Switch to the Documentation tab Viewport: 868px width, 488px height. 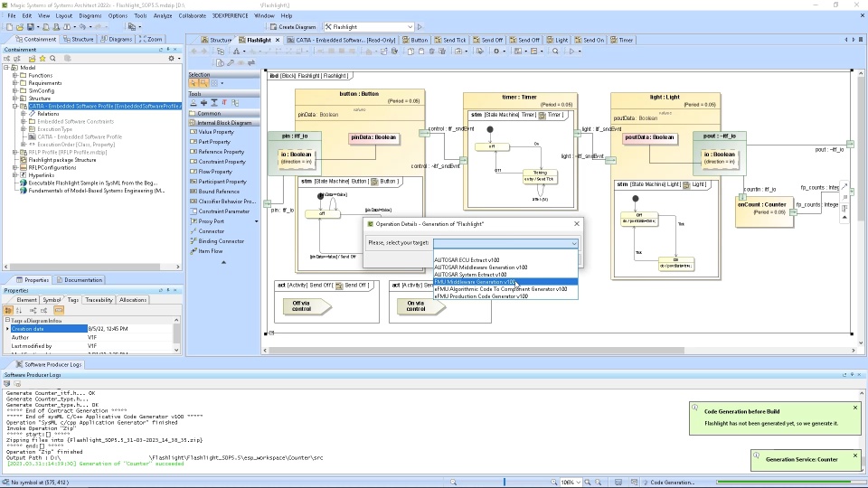80,280
